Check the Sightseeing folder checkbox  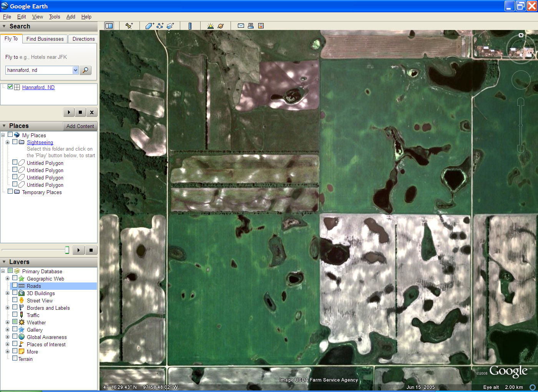click(x=15, y=142)
